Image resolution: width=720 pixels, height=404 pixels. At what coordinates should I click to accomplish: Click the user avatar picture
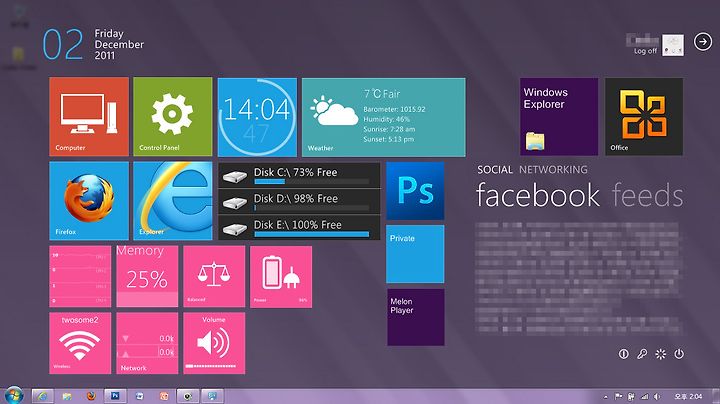(673, 45)
